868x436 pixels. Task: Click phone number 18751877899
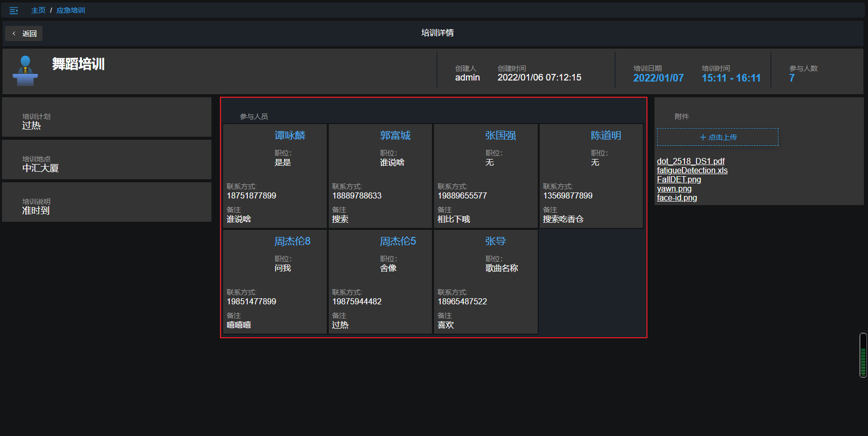coord(251,195)
